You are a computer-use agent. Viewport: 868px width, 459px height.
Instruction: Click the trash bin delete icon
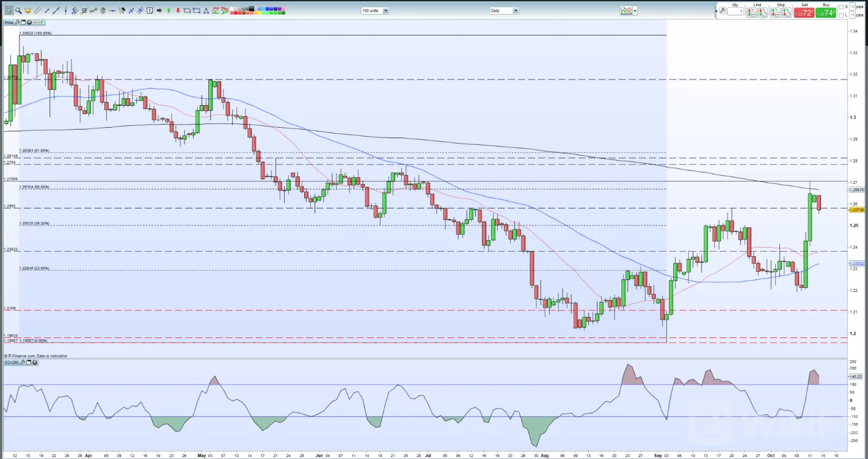pyautogui.click(x=103, y=10)
